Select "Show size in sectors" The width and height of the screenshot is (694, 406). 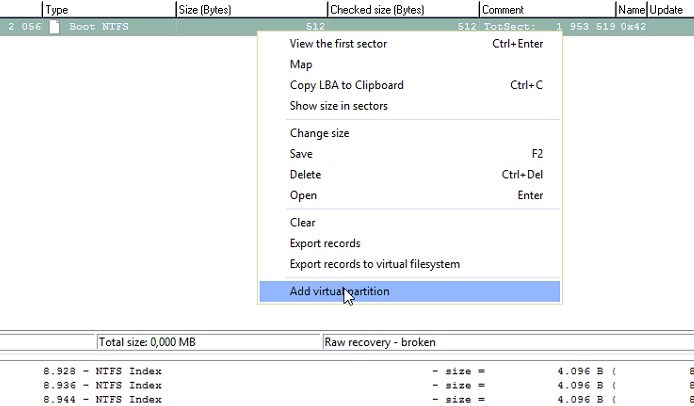point(338,106)
